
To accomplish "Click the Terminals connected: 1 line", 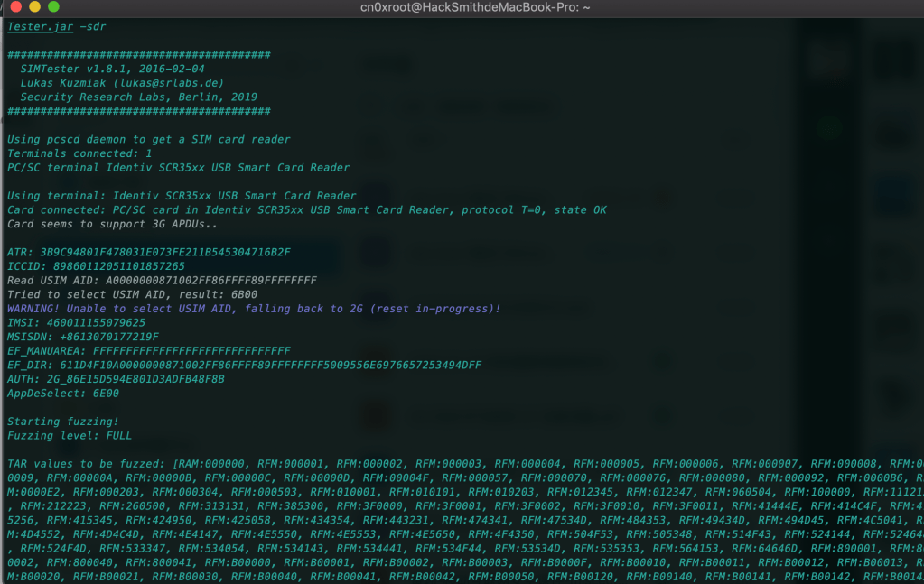I will tap(79, 153).
